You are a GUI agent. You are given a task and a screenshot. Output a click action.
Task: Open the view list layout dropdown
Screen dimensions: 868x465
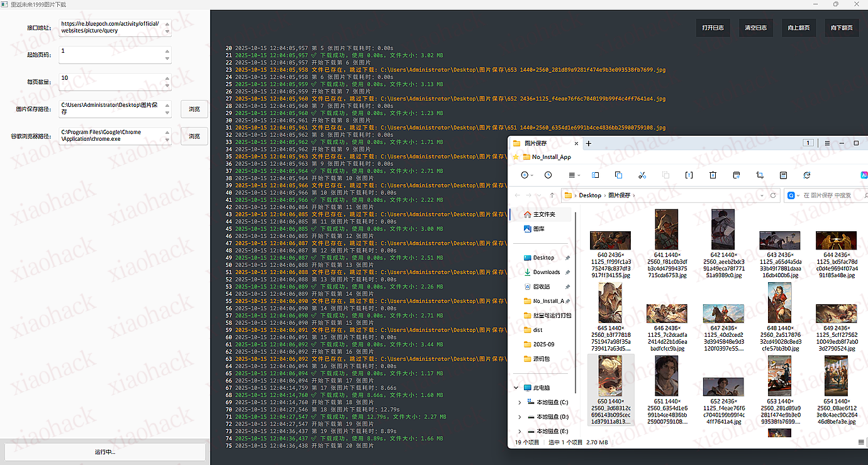point(573,175)
